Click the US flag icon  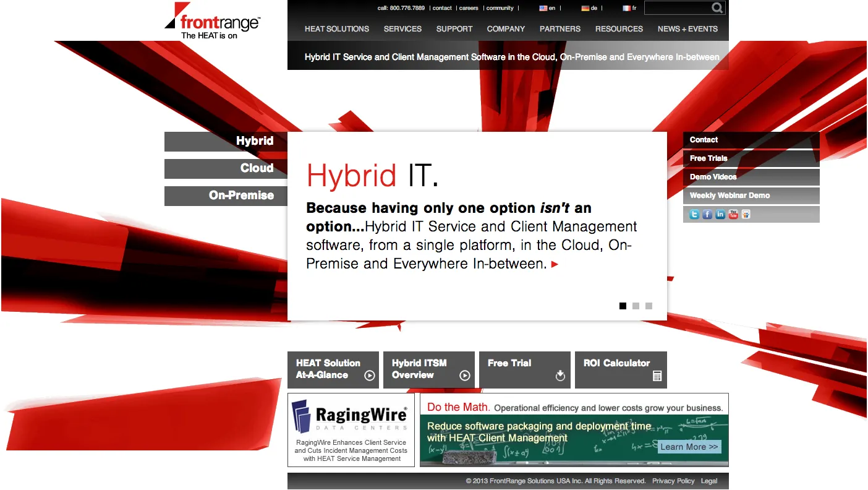tap(543, 8)
